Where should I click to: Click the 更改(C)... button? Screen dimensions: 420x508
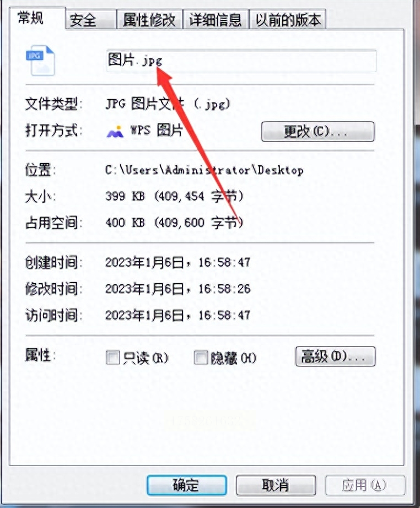tap(318, 132)
